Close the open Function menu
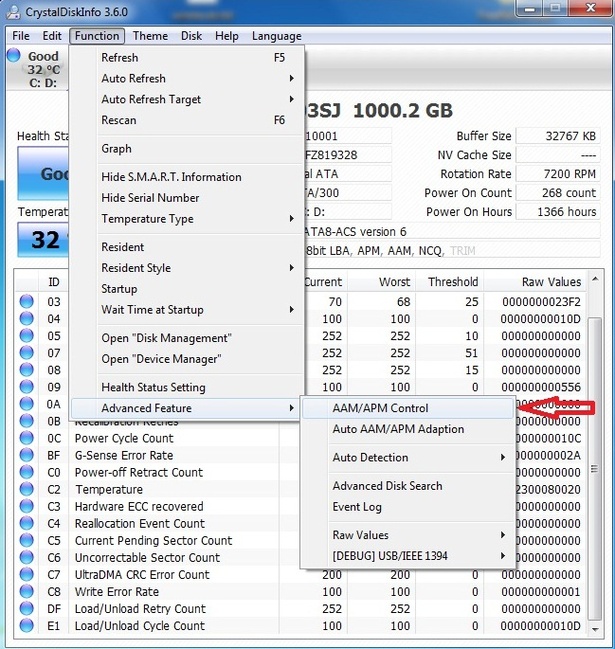This screenshot has width=615, height=649. 97,36
